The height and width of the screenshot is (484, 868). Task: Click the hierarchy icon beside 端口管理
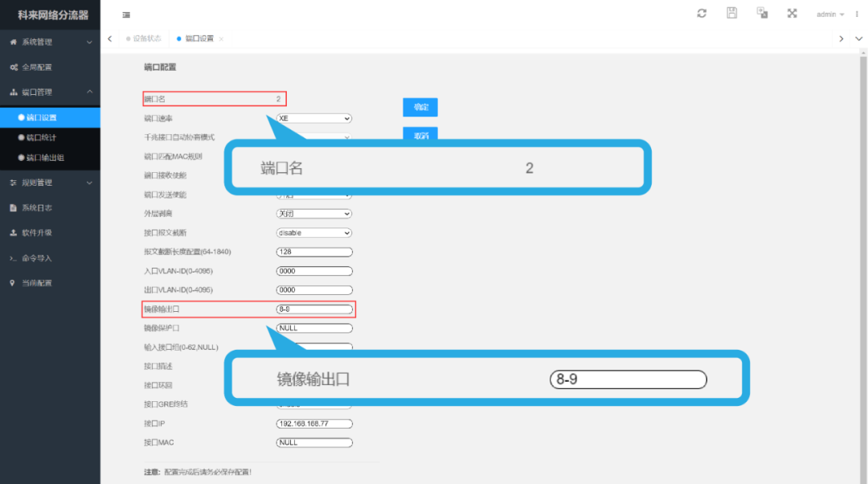click(14, 92)
